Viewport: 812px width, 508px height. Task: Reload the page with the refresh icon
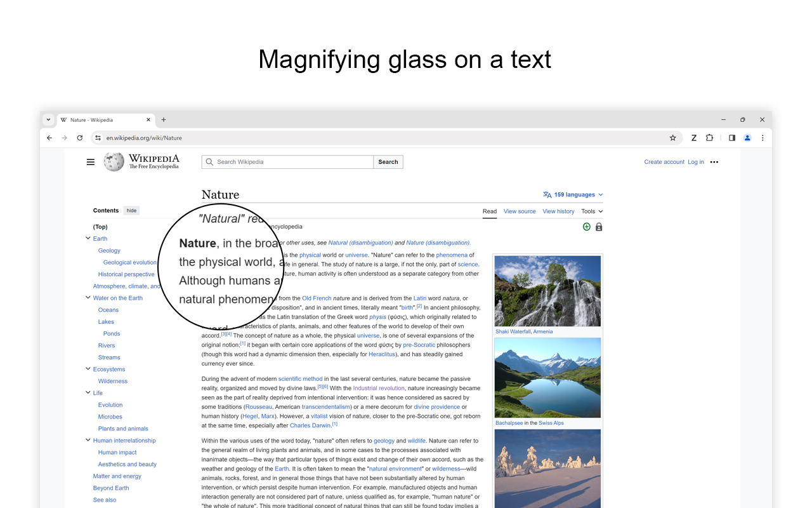coord(79,137)
